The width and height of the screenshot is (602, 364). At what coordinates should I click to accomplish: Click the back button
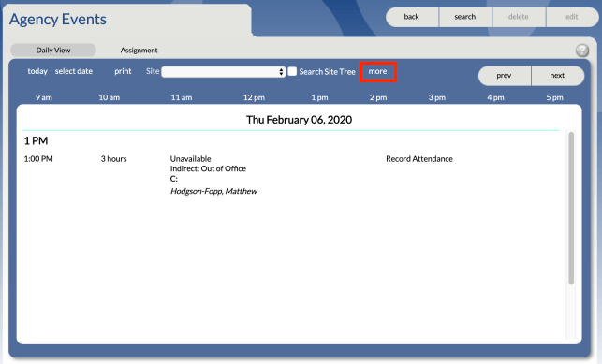412,17
